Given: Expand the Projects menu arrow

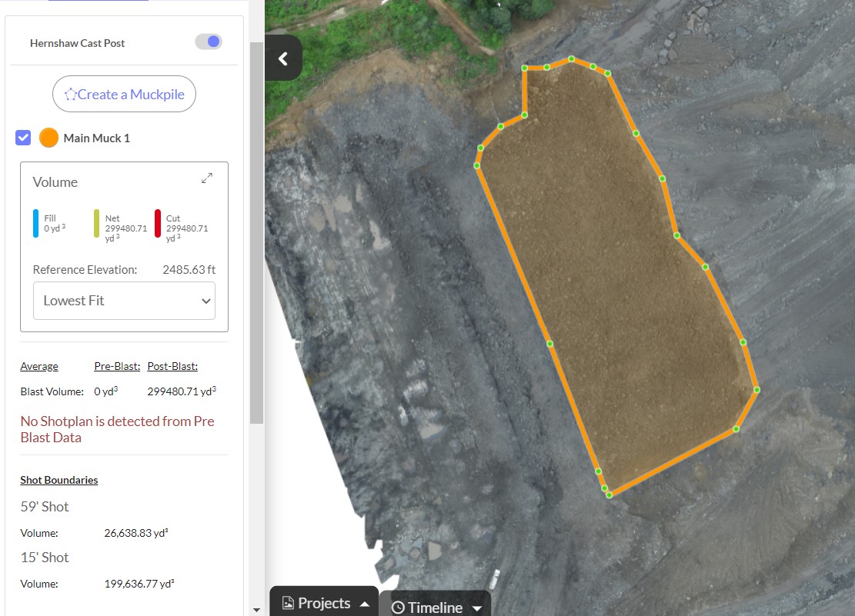Looking at the screenshot, I should pyautogui.click(x=365, y=604).
